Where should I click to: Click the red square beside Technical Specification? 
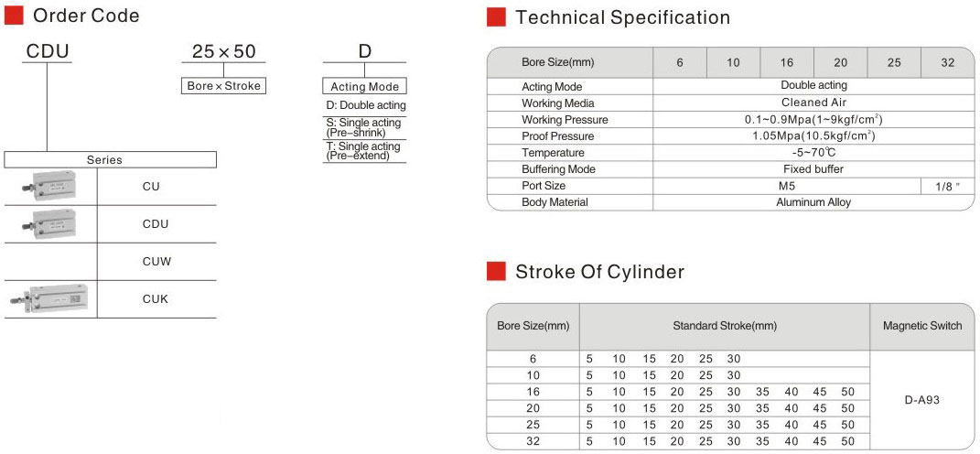(496, 17)
